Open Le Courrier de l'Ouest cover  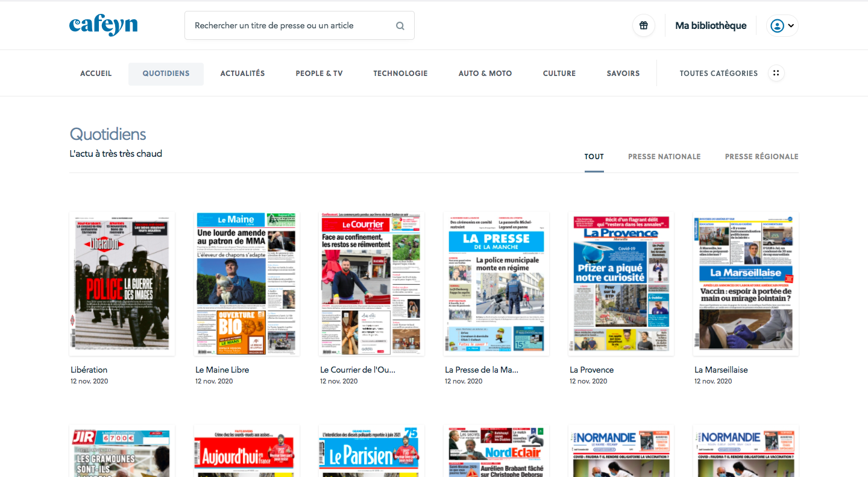click(x=372, y=283)
